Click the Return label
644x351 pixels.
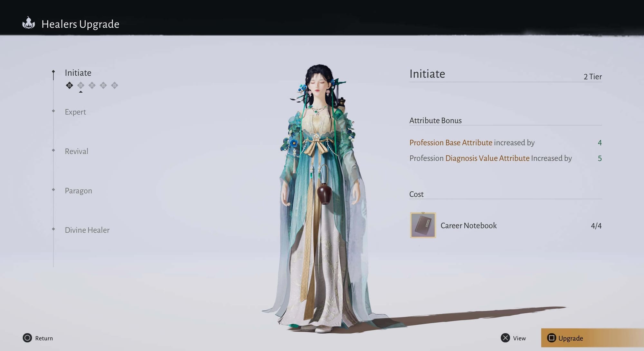tap(44, 338)
